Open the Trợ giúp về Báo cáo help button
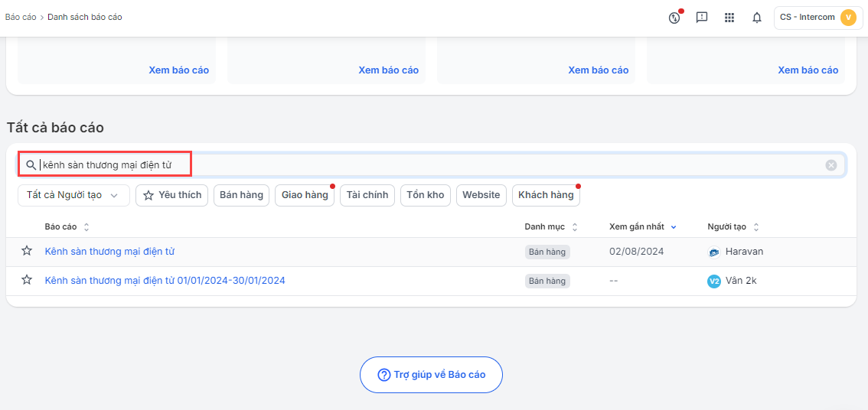 tap(431, 375)
